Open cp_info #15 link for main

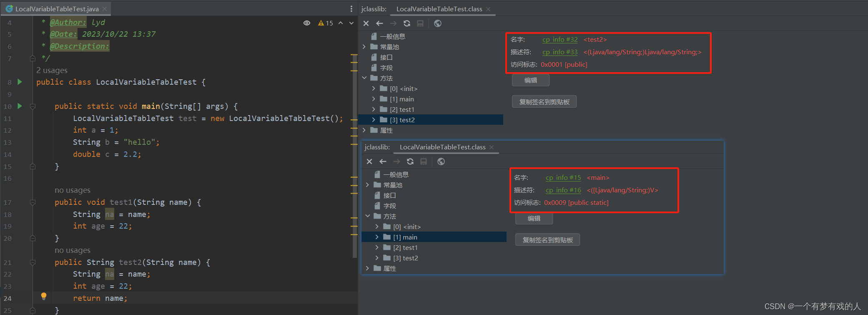pos(563,178)
